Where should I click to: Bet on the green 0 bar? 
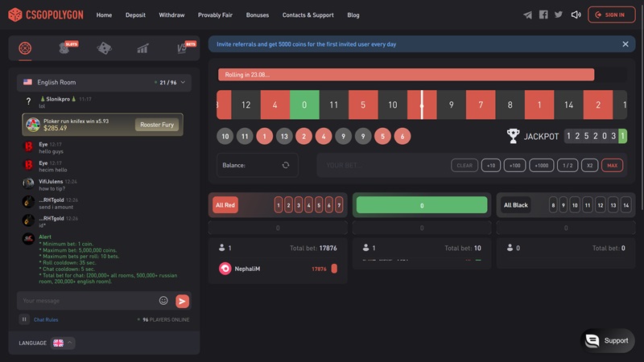tap(422, 205)
